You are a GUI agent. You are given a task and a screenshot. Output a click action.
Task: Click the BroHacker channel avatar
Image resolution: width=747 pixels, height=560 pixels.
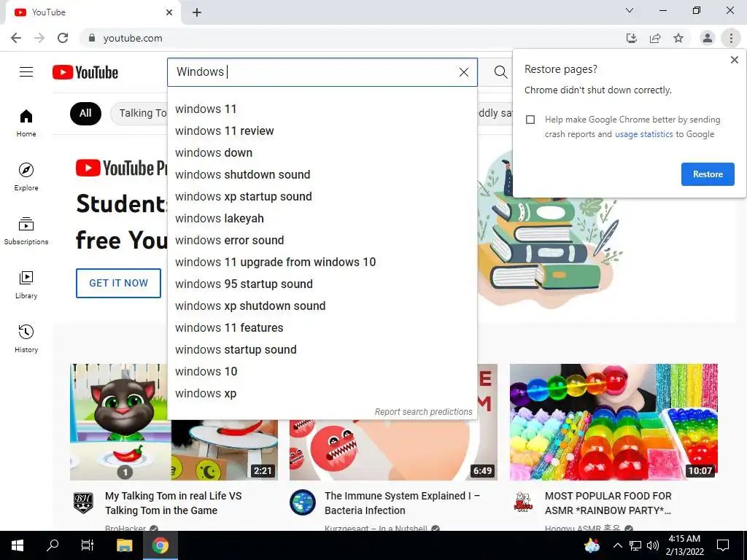tap(83, 502)
